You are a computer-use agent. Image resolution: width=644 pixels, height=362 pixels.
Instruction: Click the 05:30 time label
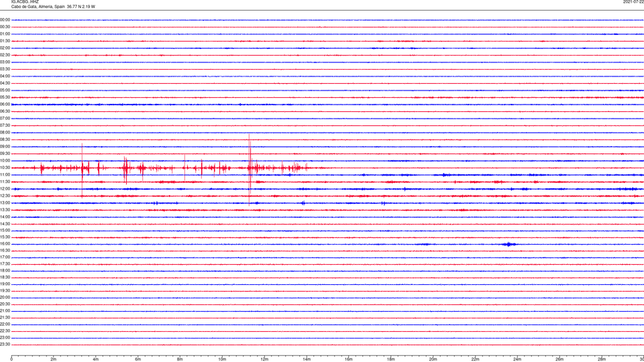point(5,97)
